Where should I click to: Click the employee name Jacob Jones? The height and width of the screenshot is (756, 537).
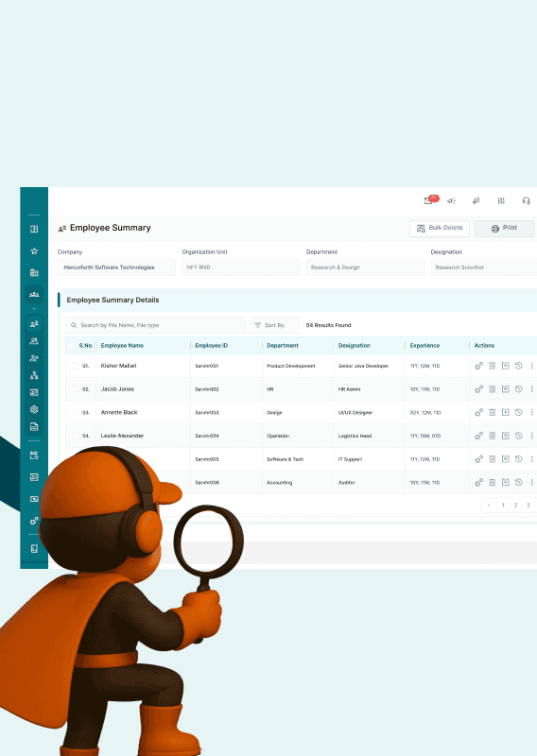117,389
